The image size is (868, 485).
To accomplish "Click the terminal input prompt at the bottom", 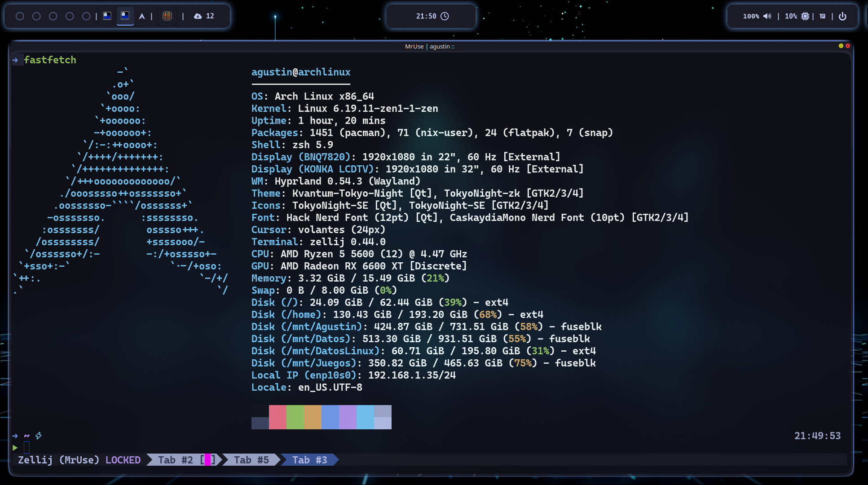I will [x=27, y=447].
